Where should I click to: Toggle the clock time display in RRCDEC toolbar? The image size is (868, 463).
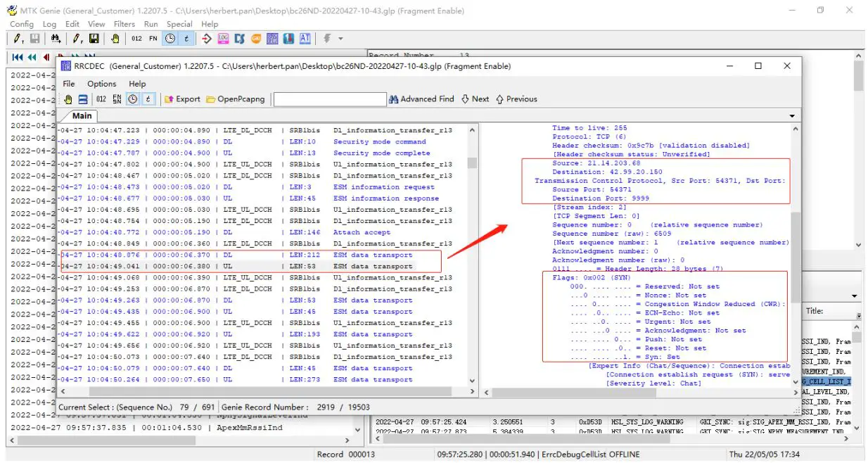point(132,99)
